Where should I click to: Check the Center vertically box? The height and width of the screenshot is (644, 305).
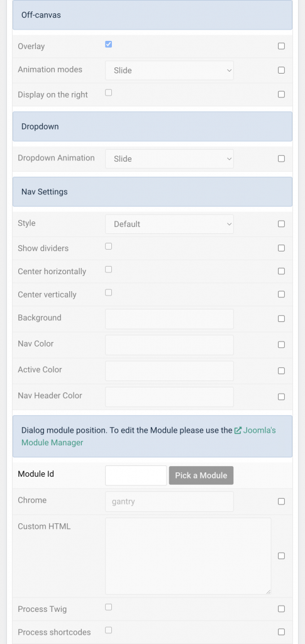[x=108, y=292]
